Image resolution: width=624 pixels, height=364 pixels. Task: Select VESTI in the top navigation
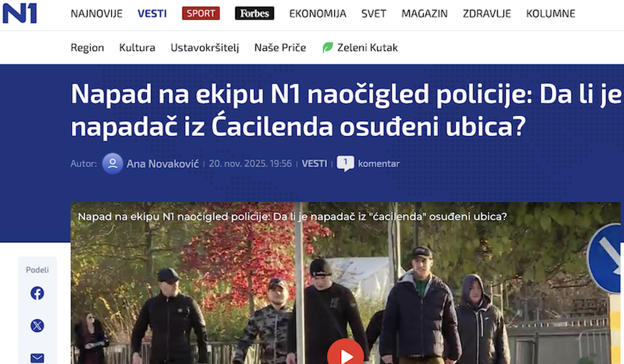click(x=152, y=14)
